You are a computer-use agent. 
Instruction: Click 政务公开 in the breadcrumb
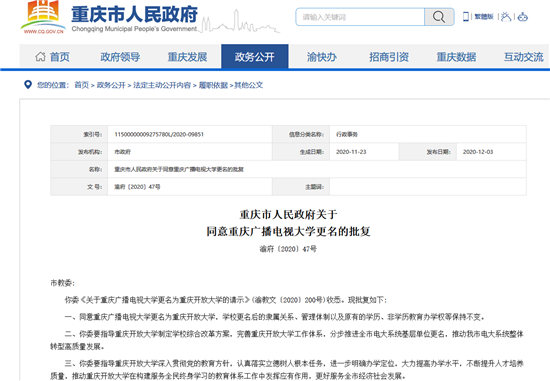pos(111,85)
